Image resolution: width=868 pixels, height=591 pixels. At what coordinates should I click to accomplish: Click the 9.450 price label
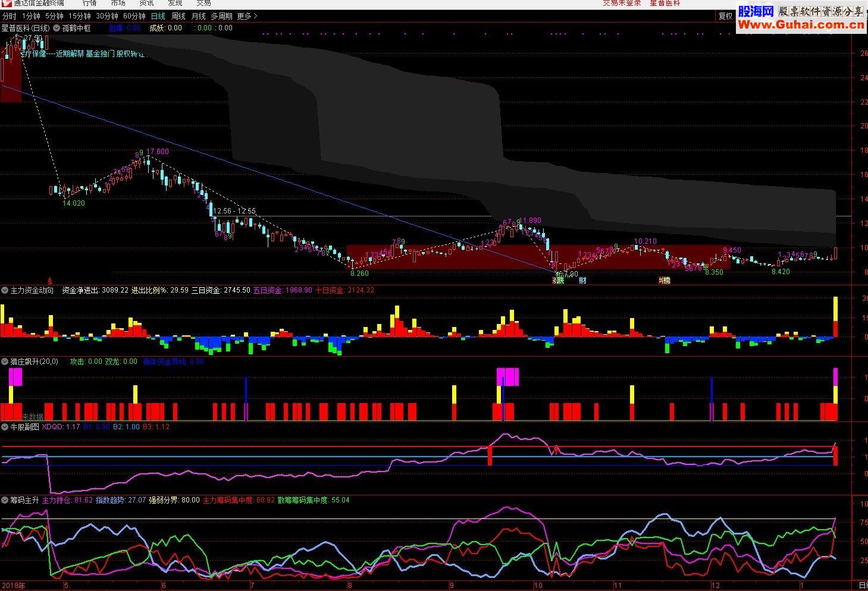(x=732, y=250)
